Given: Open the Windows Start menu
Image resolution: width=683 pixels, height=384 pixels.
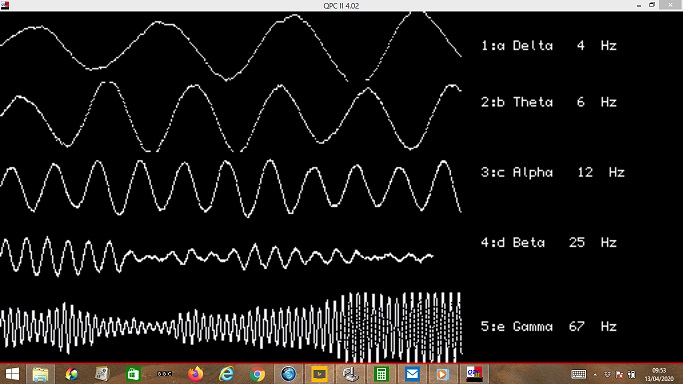Looking at the screenshot, I should pos(12,374).
